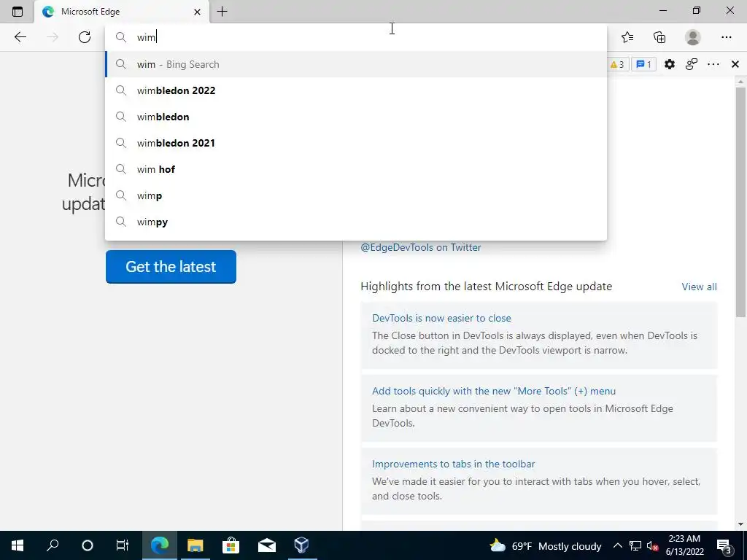Open 'Add tools quickly with the new More Tools' link

[494, 391]
